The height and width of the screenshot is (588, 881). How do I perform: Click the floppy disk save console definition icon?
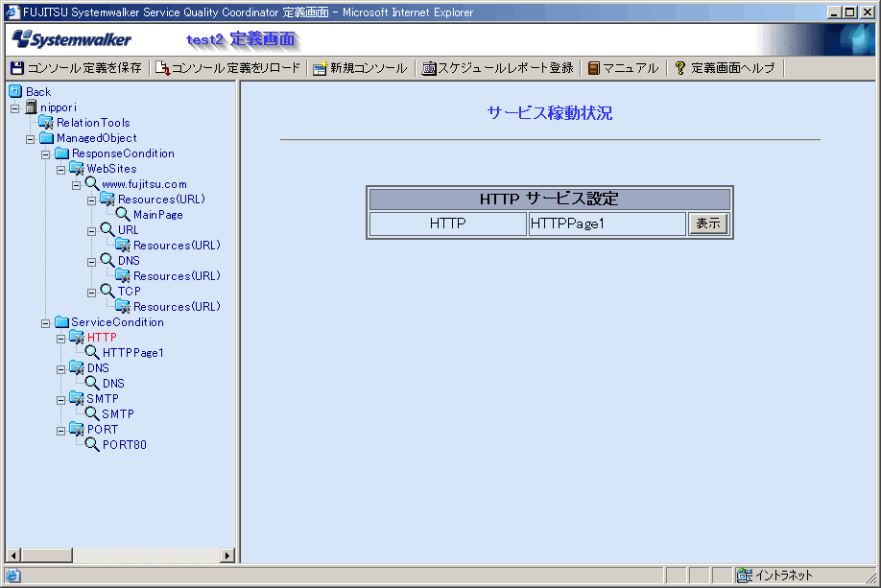point(17,68)
